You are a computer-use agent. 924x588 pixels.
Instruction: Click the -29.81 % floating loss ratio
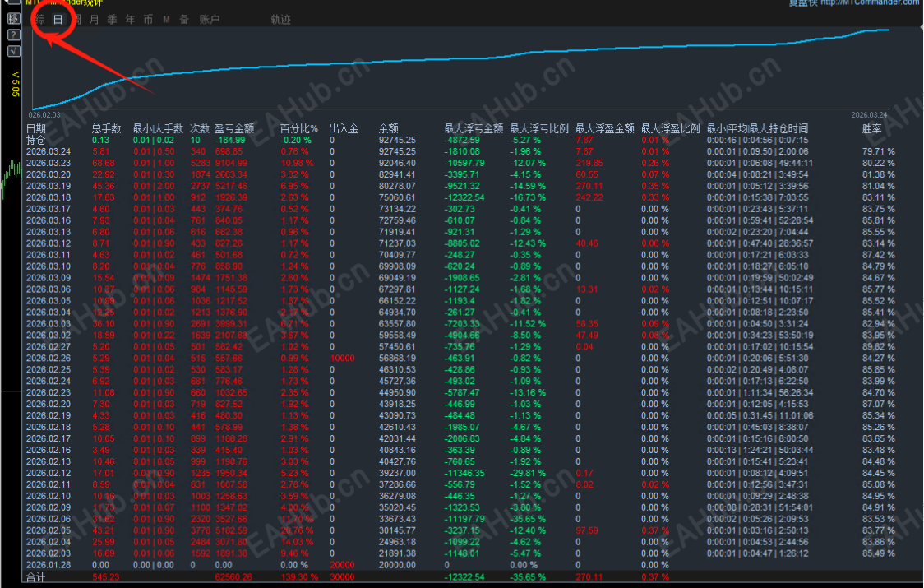[528, 473]
